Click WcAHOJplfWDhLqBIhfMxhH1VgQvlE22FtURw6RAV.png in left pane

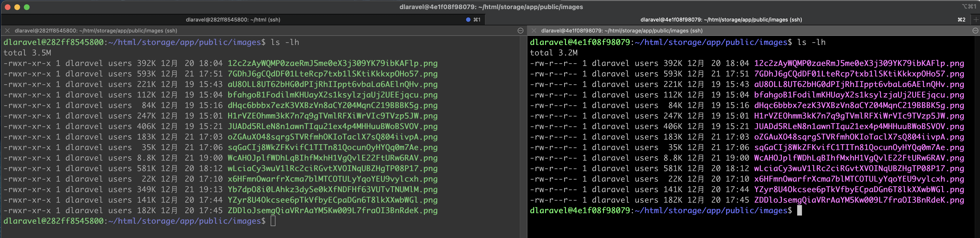pos(332,158)
